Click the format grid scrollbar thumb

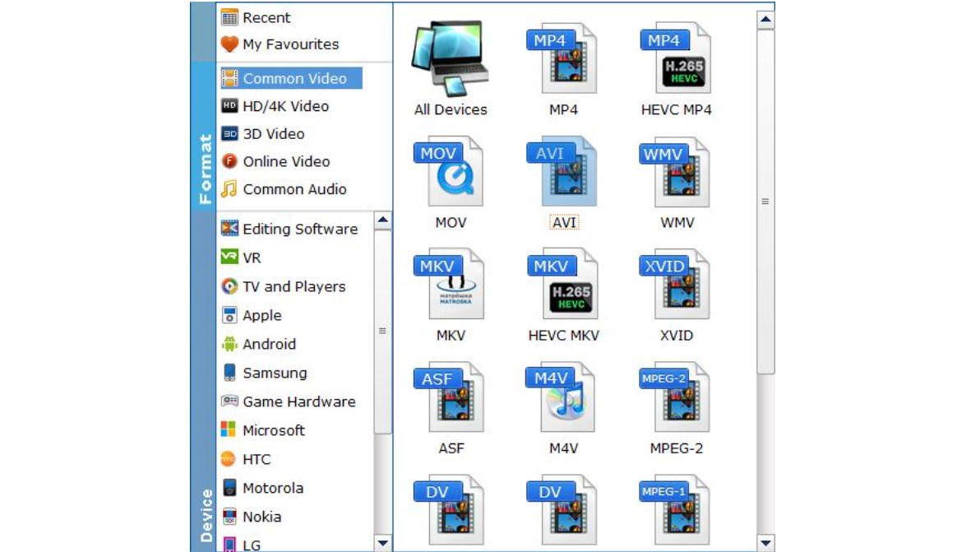(765, 202)
